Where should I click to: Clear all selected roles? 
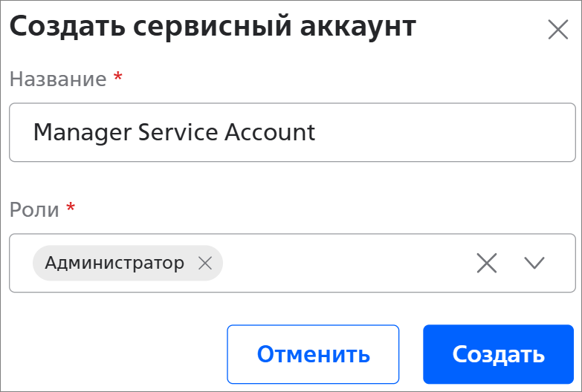tap(487, 263)
